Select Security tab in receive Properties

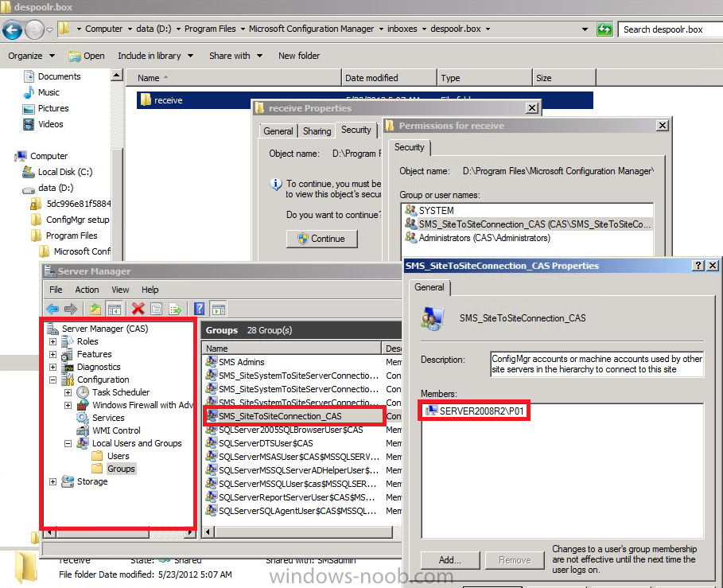click(x=356, y=130)
